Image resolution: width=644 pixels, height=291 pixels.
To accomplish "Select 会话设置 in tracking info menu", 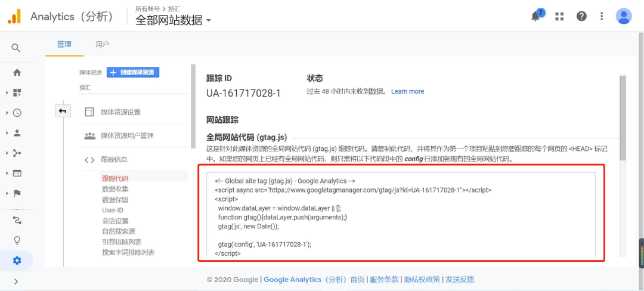I will [115, 221].
